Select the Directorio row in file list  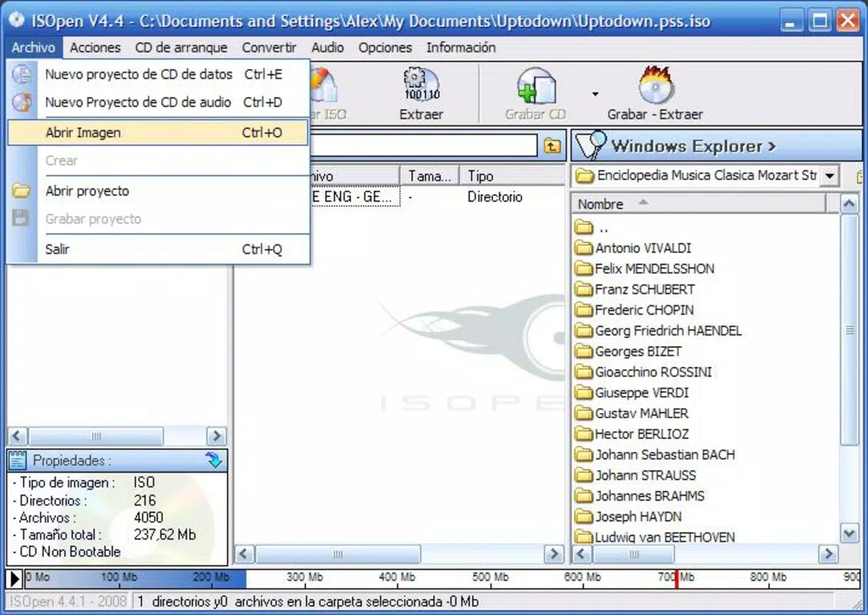click(437, 197)
